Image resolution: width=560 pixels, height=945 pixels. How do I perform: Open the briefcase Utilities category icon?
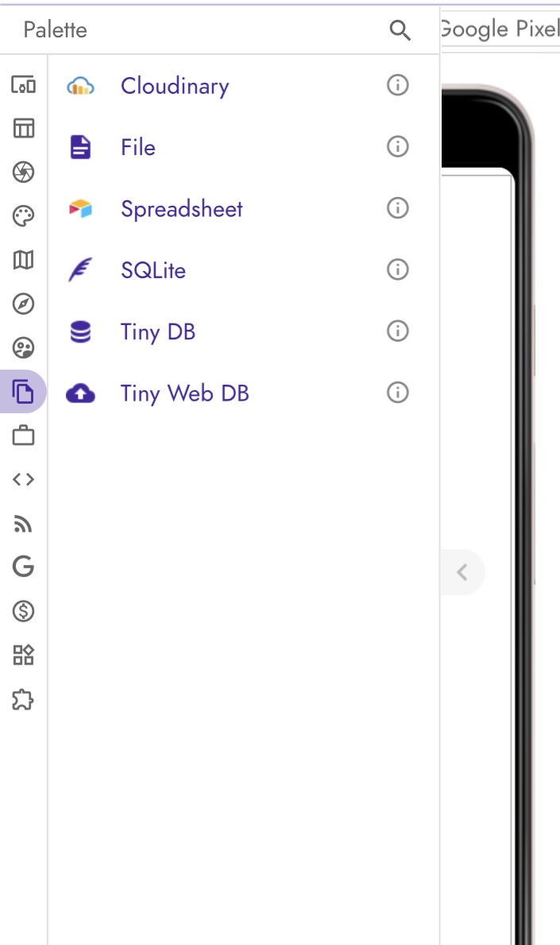pos(24,436)
